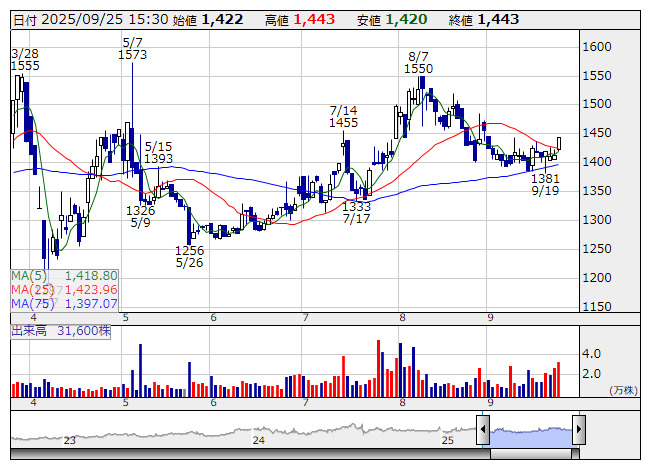Click the blue highlighted range in navigator
Screen dimensions: 653x470
530,431
